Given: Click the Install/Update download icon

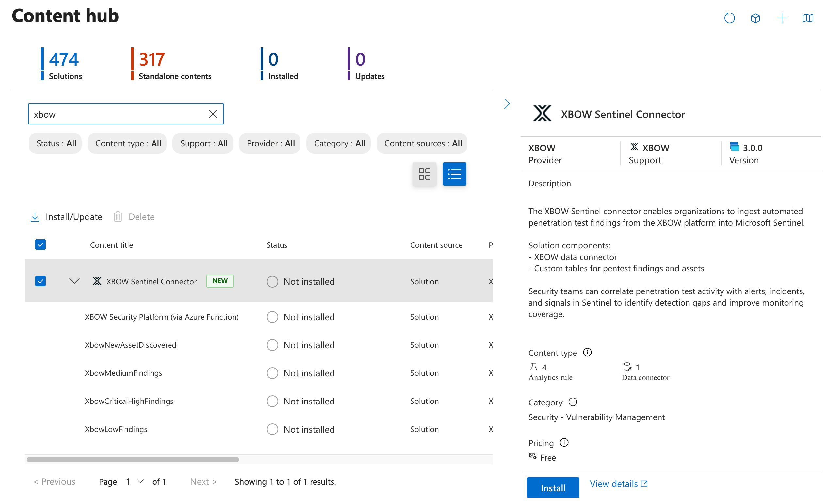Looking at the screenshot, I should 35,217.
